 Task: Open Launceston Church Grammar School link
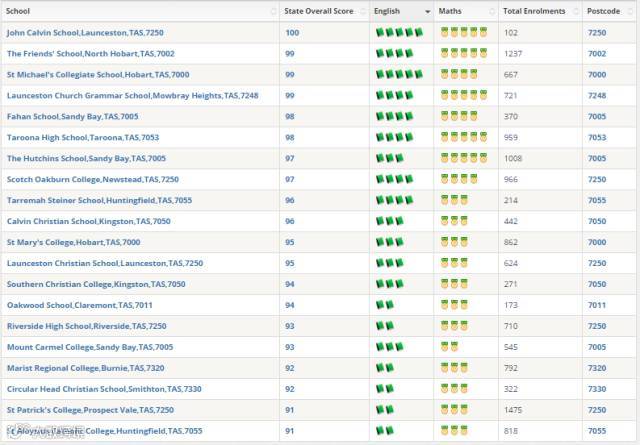[x=133, y=96]
